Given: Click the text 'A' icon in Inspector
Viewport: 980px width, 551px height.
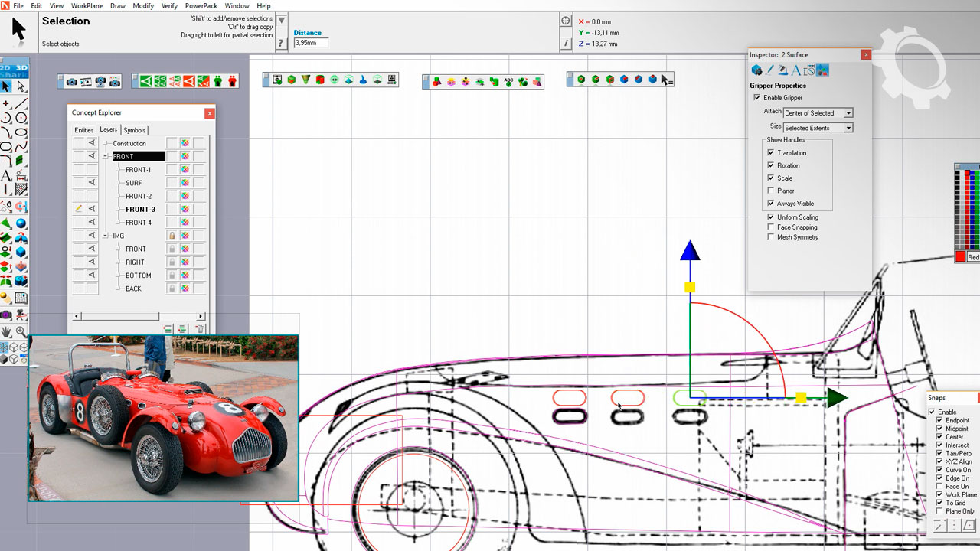Looking at the screenshot, I should pyautogui.click(x=795, y=70).
